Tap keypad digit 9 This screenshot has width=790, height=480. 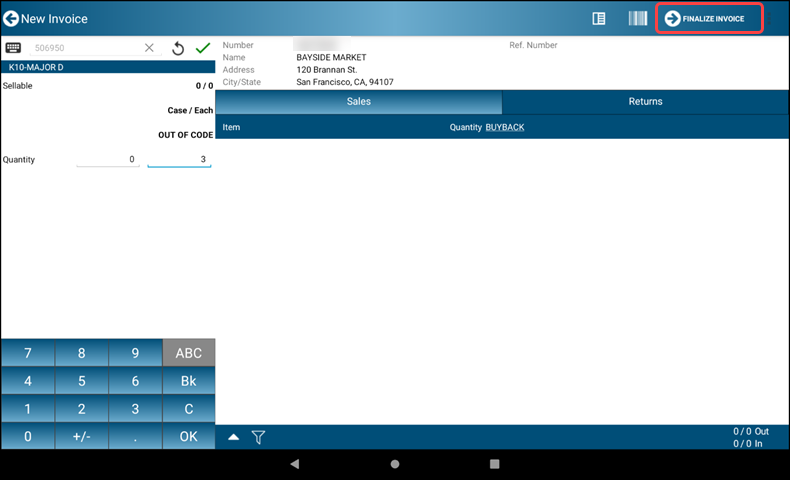[x=135, y=353]
